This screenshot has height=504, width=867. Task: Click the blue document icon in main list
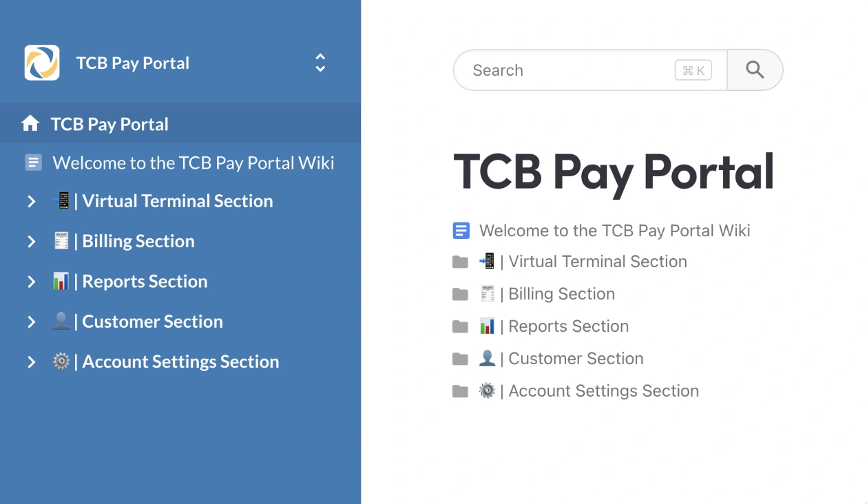click(461, 231)
